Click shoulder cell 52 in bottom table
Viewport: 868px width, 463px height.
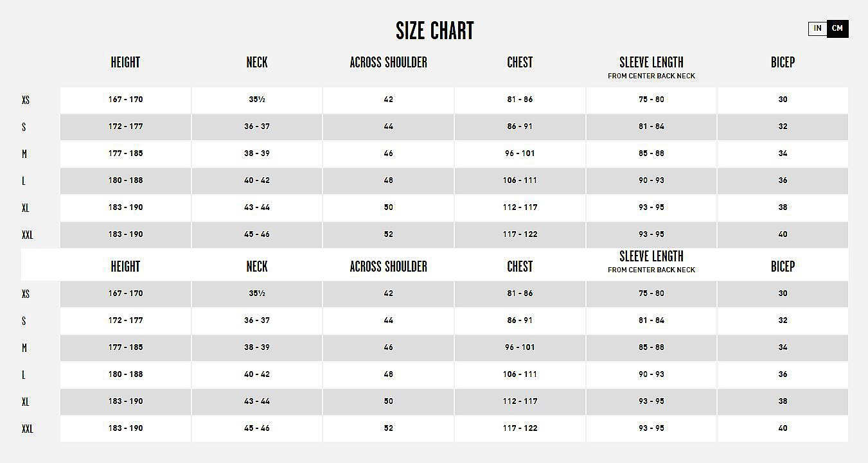tap(388, 428)
